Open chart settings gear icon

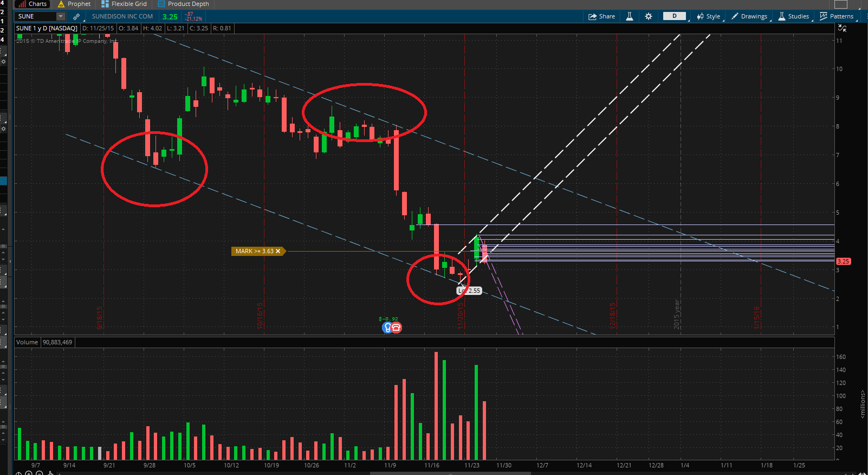coord(649,16)
